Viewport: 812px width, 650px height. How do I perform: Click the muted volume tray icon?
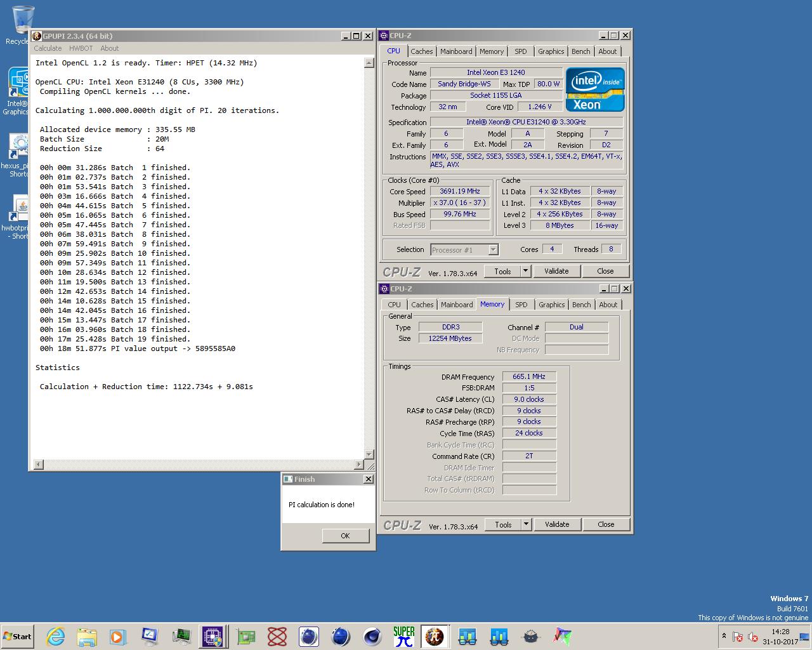(x=753, y=637)
